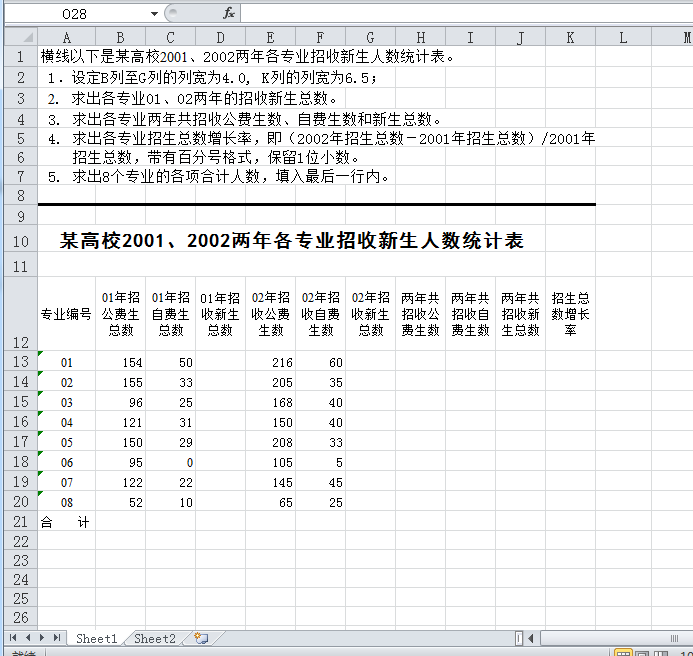Click header cell 两年共招收自费生数
The image size is (693, 656).
point(470,314)
